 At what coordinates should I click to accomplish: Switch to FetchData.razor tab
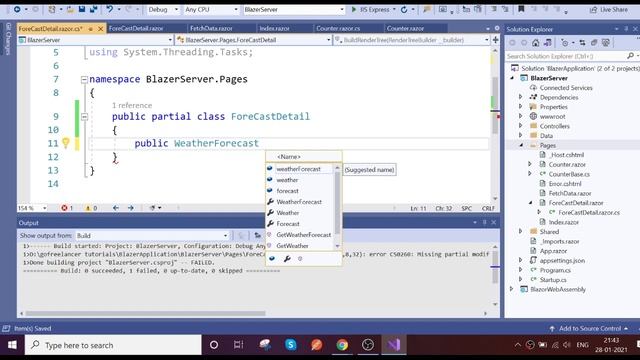[x=211, y=28]
